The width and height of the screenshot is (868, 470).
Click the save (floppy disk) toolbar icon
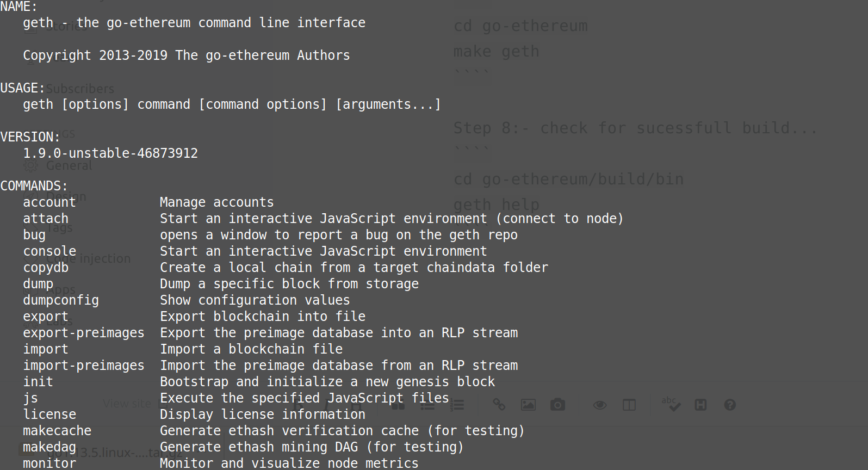pyautogui.click(x=700, y=405)
